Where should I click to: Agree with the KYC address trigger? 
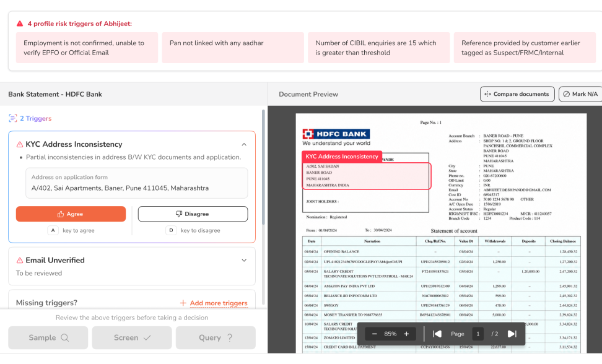click(71, 214)
